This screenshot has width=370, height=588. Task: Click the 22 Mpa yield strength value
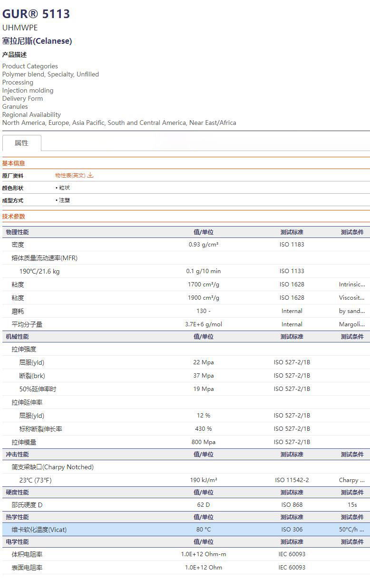pyautogui.click(x=204, y=362)
